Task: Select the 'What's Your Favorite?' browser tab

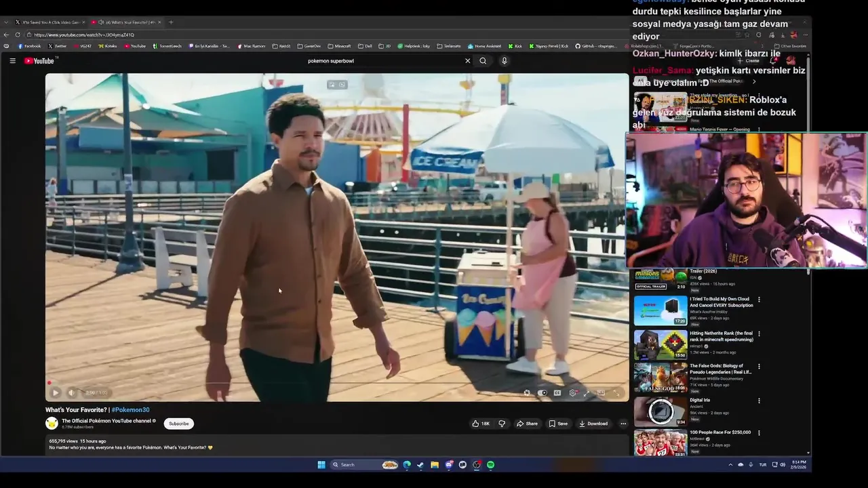Action: click(126, 22)
